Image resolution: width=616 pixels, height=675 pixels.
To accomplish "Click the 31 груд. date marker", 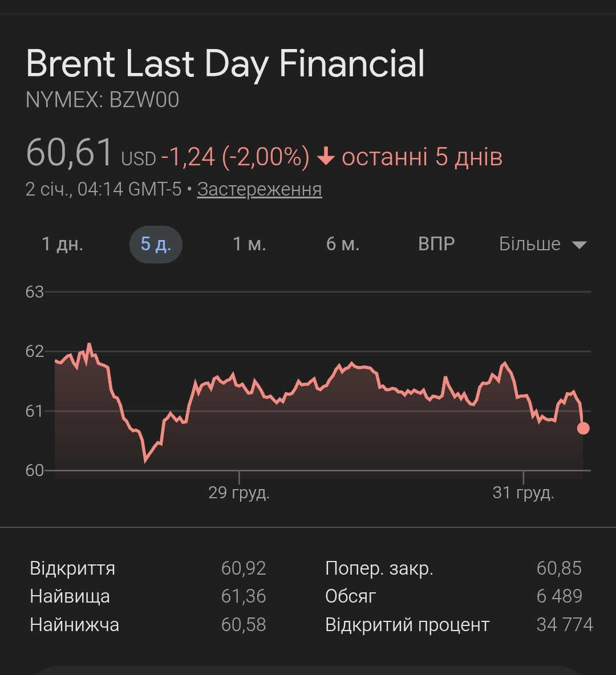I will 523,493.
